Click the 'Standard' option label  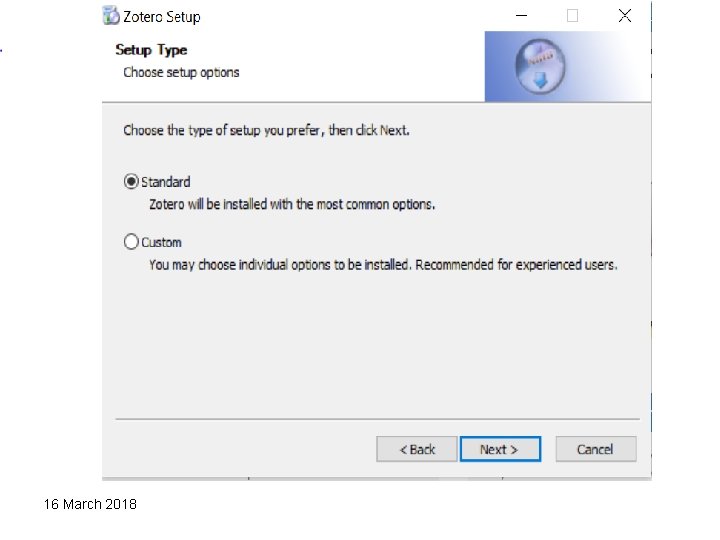click(x=165, y=182)
